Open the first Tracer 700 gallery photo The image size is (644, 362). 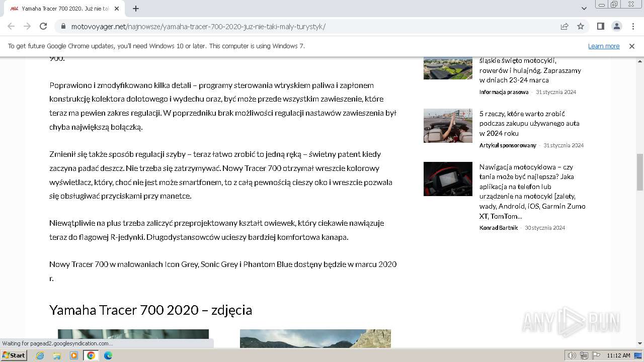coord(133,338)
